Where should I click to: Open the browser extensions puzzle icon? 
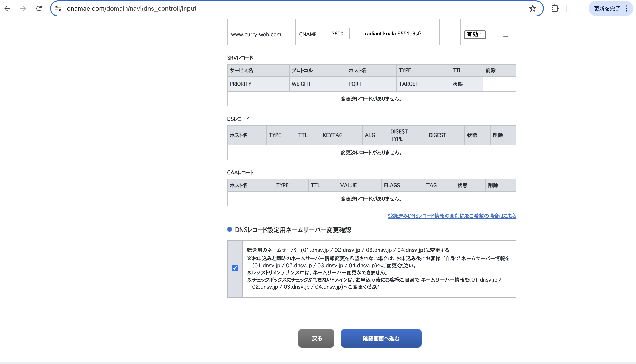click(555, 8)
